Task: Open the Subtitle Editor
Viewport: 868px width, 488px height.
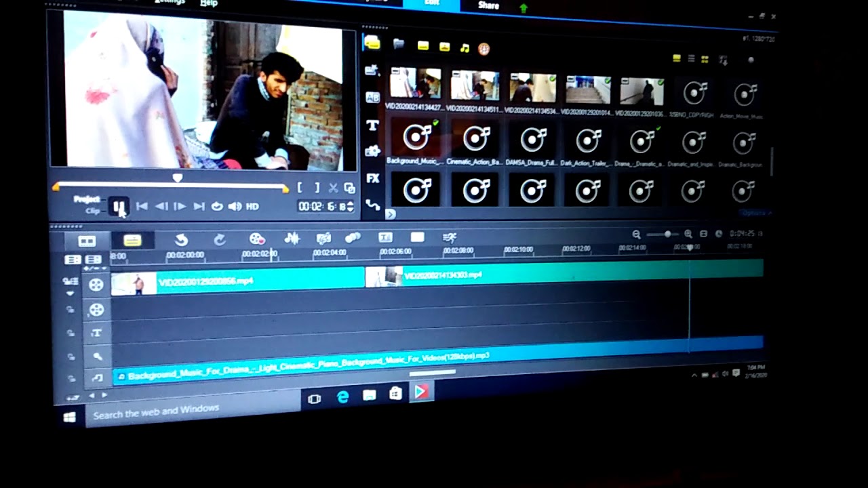Action: [x=385, y=237]
